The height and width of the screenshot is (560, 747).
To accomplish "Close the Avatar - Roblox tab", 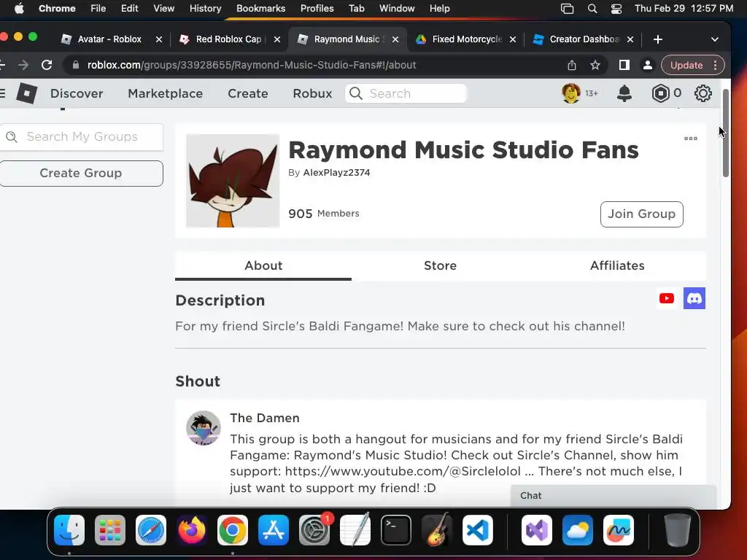I will [x=158, y=39].
